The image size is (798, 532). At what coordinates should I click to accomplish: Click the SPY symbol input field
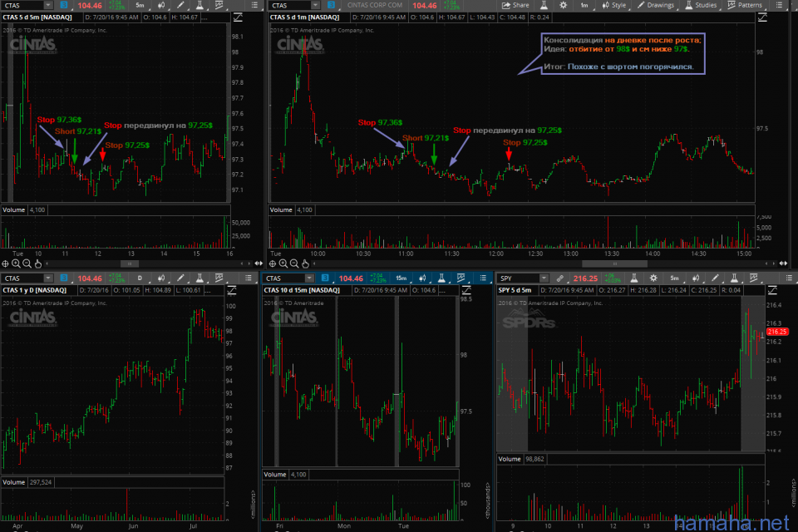[519, 278]
